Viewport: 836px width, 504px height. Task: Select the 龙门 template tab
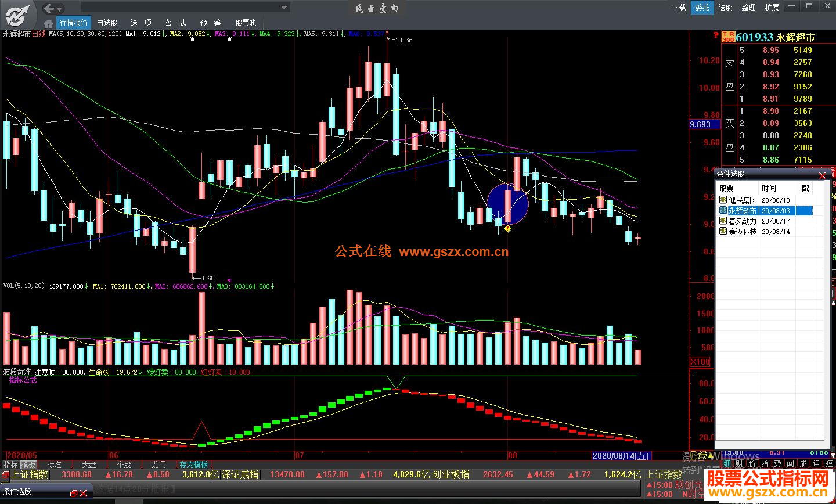click(158, 465)
